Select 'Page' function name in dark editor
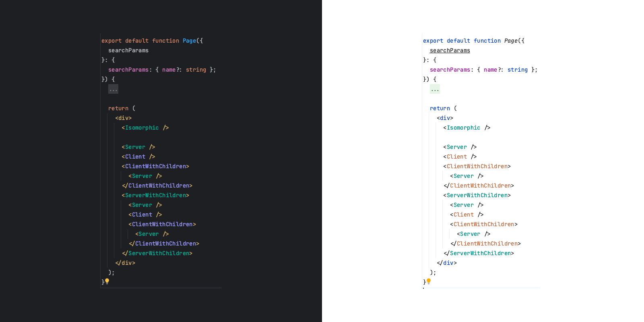Viewport: 644px width, 322px height. (x=189, y=41)
